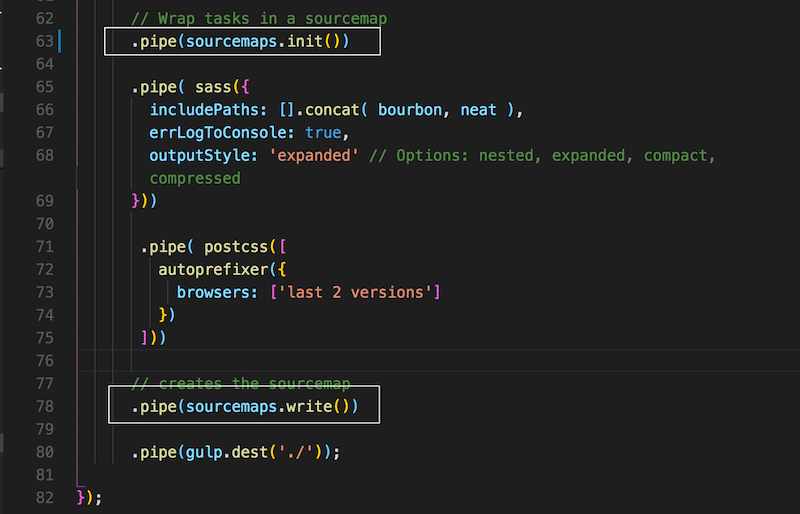Click the 'bourbon' argument on line 66
This screenshot has width=800, height=514.
coord(410,110)
